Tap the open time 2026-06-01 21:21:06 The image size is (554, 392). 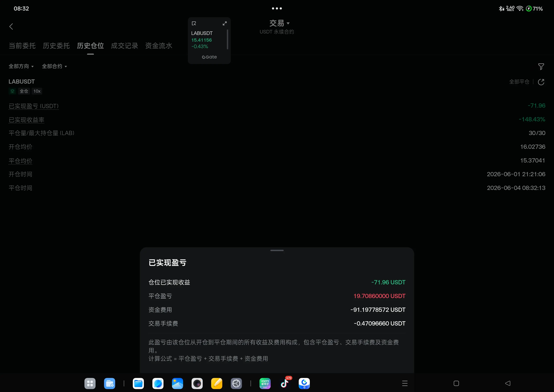pos(516,174)
